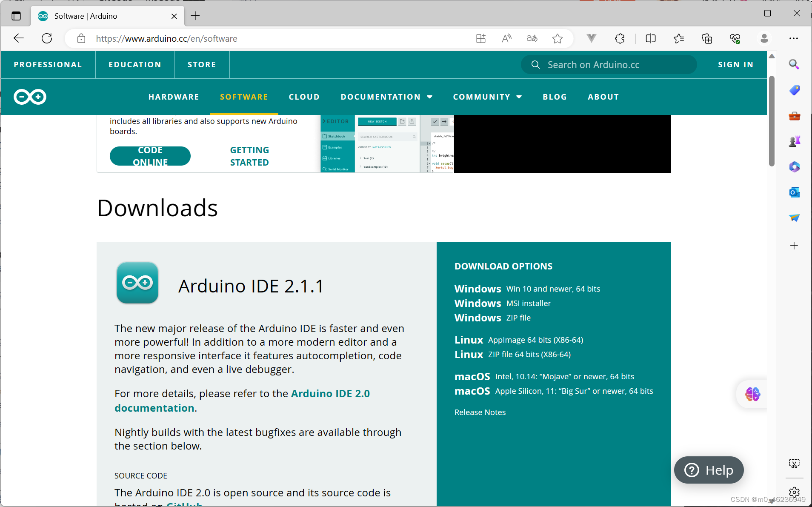Screen dimensions: 812x507
Task: Open Collections in the browser toolbar
Action: coord(707,38)
